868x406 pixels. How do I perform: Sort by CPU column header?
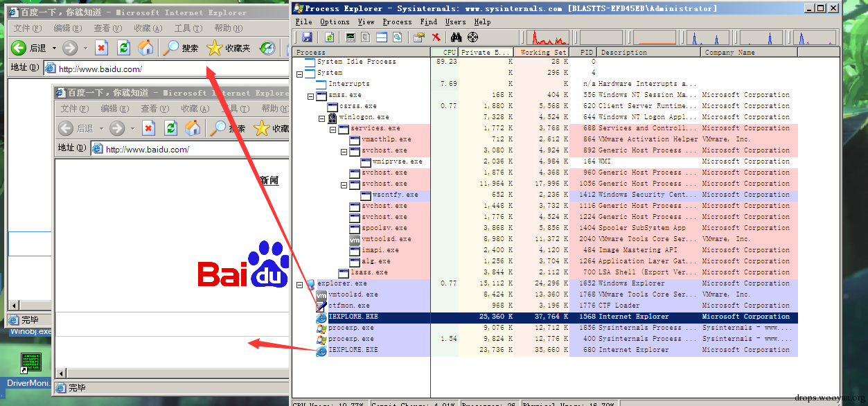[445, 53]
